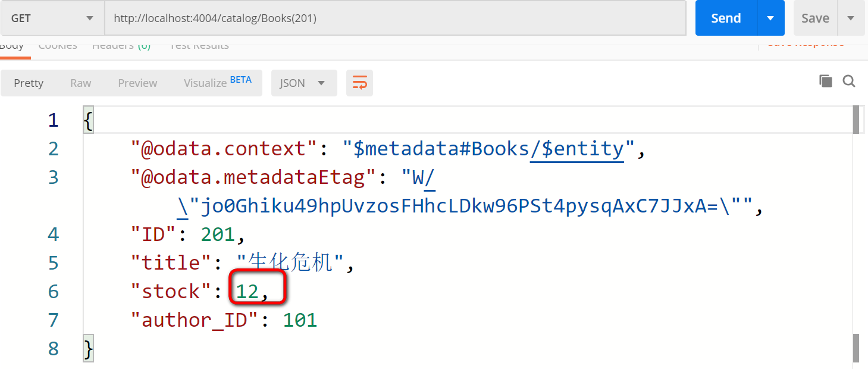Click the "$metadata#Books" context value

[x=436, y=149]
